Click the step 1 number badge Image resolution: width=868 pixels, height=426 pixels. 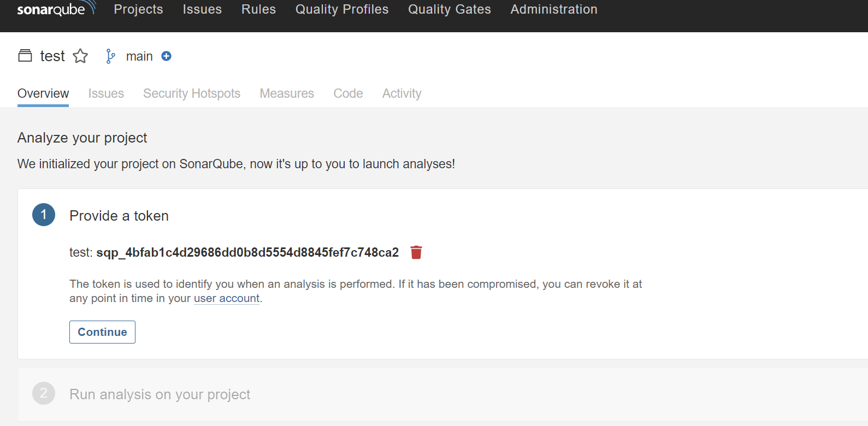[x=44, y=215]
